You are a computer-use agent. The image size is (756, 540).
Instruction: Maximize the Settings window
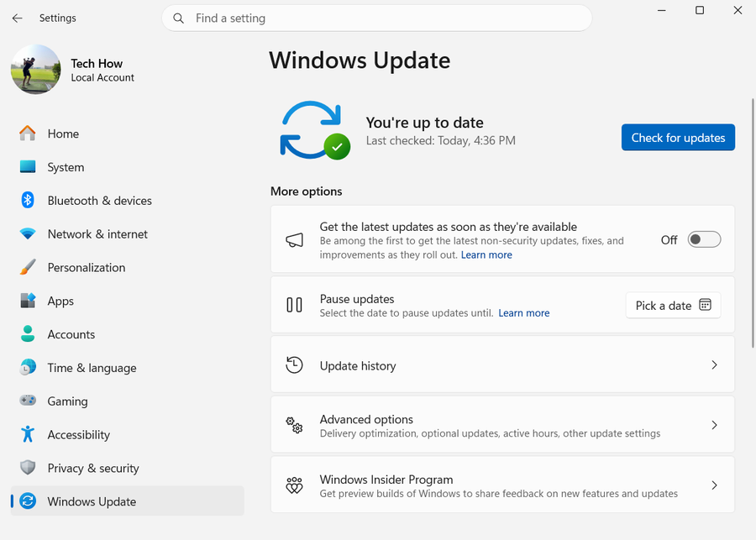pos(700,10)
